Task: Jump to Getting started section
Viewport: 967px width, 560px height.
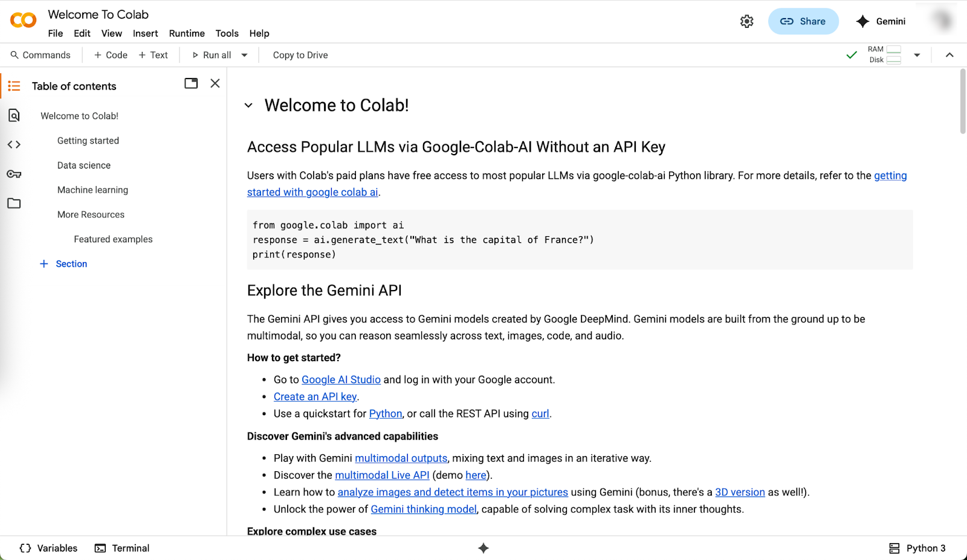Action: click(x=88, y=141)
